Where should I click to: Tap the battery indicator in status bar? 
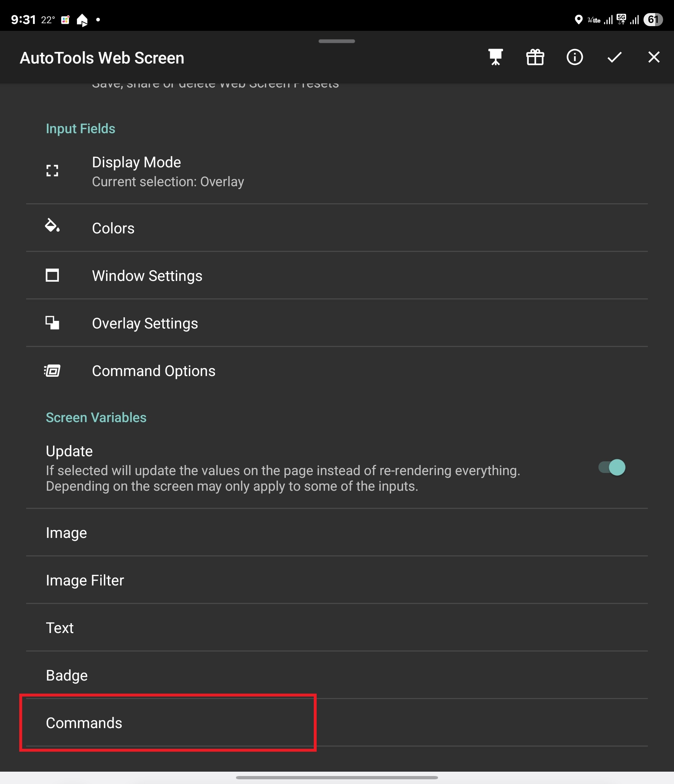(653, 20)
